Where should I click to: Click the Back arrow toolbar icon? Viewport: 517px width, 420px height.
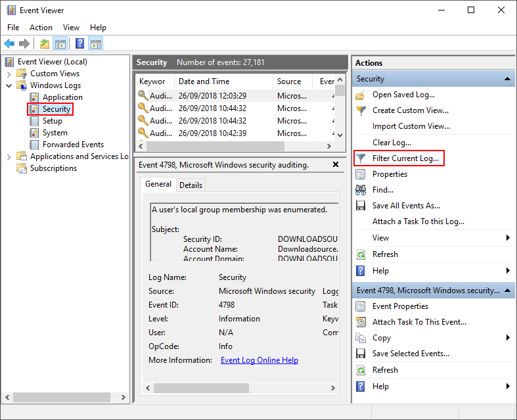(x=9, y=43)
